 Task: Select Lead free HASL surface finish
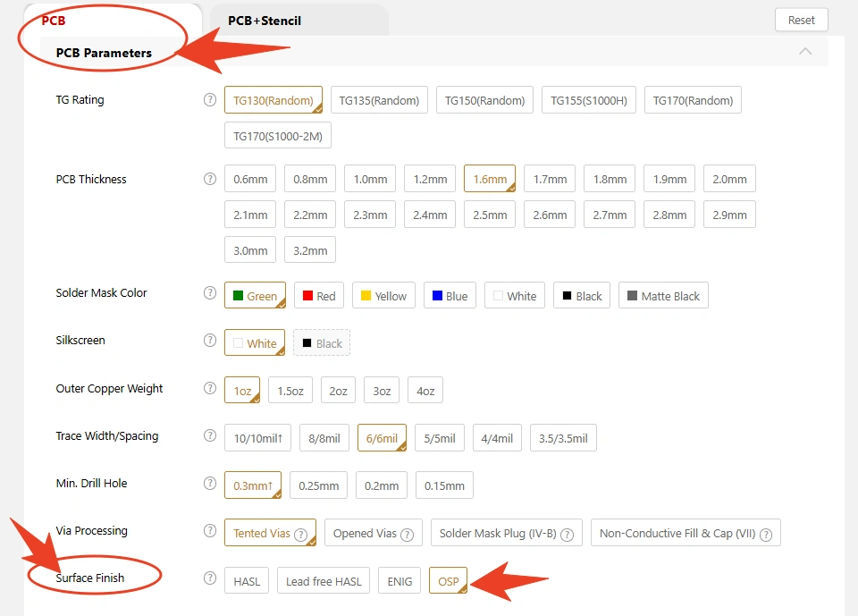point(324,581)
